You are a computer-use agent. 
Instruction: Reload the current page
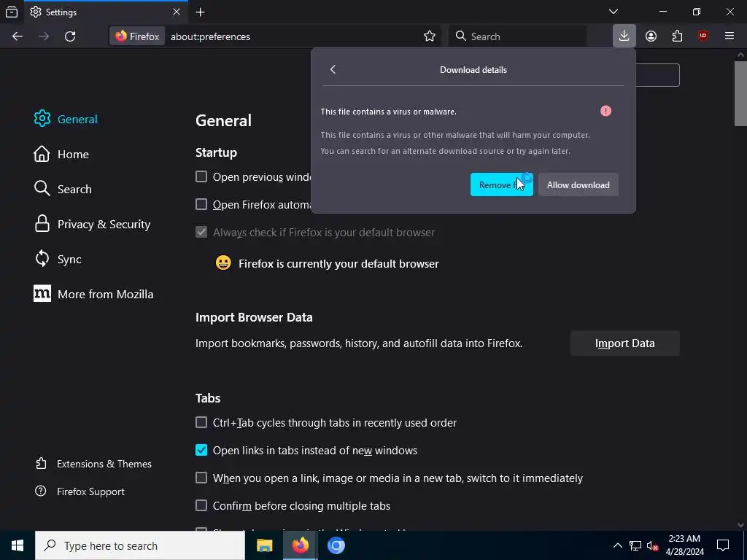[70, 36]
